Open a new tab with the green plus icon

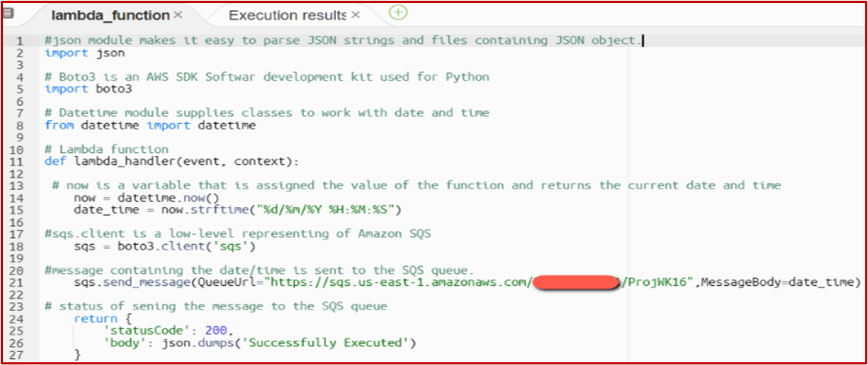398,13
